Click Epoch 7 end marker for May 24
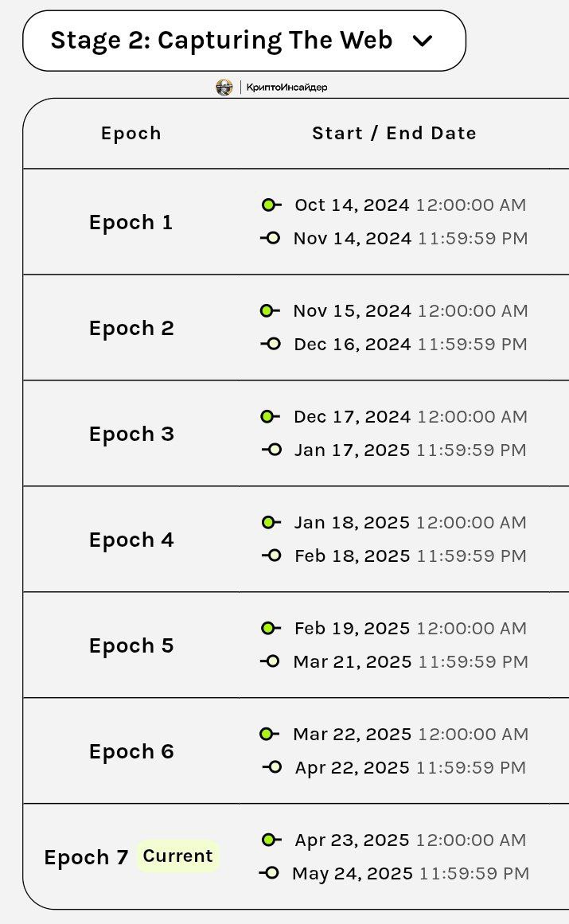The height and width of the screenshot is (924, 569). pyautogui.click(x=269, y=873)
